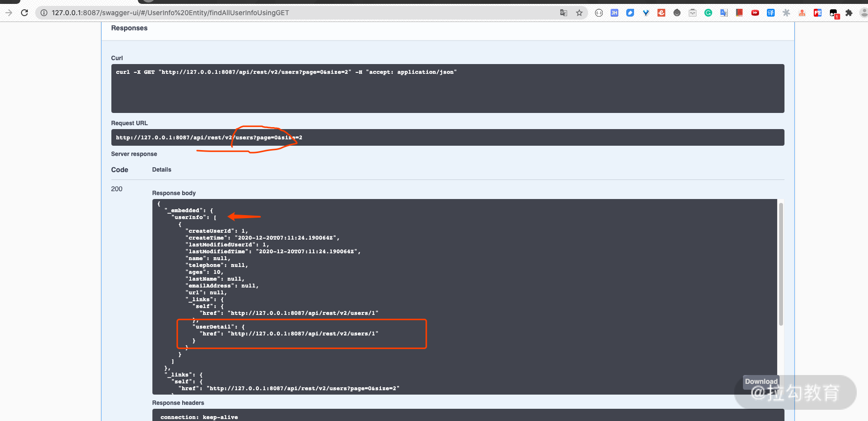Open the black extension with badge 1
The image size is (868, 421).
point(834,13)
